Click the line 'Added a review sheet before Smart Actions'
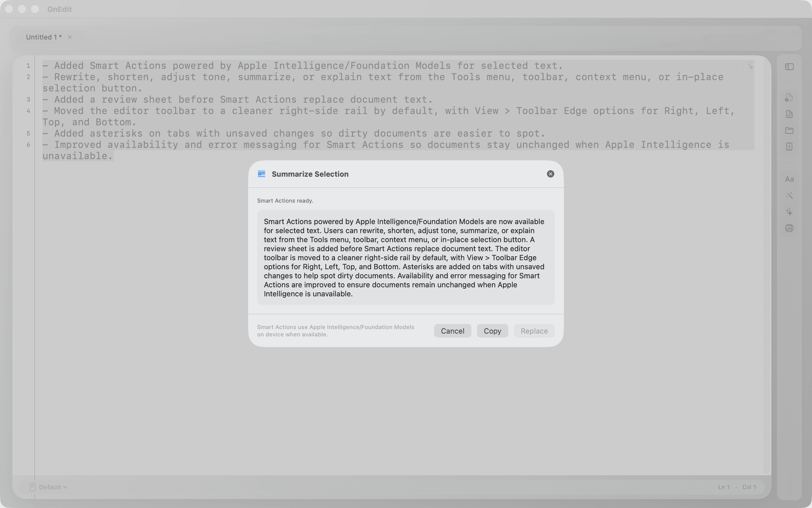The width and height of the screenshot is (812, 508). [238, 100]
